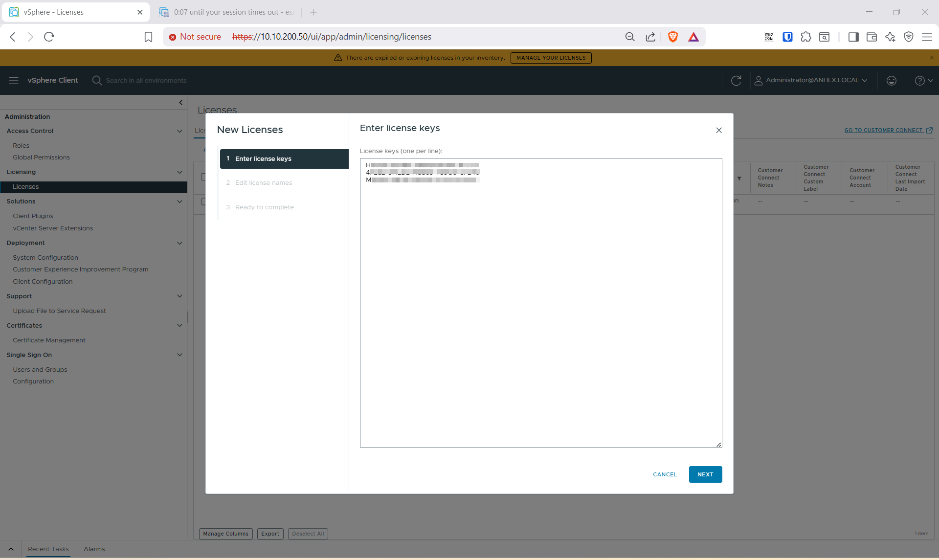Switch to the Alarms tab
This screenshot has width=939, height=560.
pyautogui.click(x=94, y=549)
